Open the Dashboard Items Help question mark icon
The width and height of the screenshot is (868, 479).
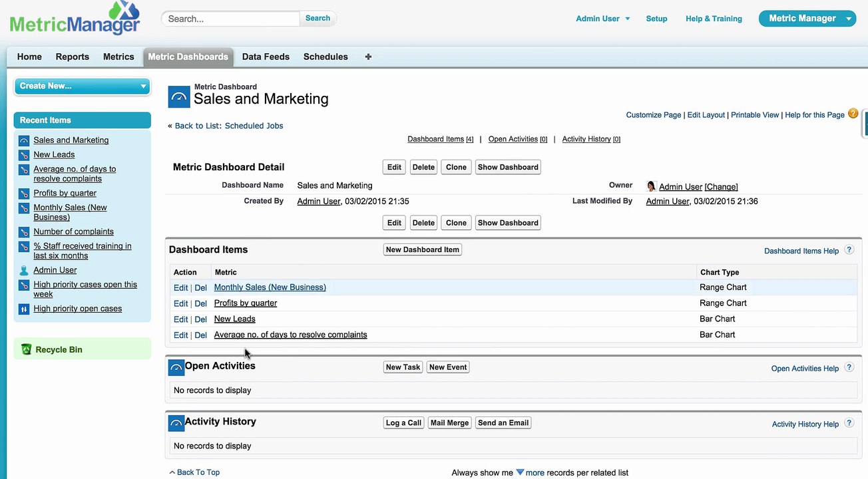[849, 250]
